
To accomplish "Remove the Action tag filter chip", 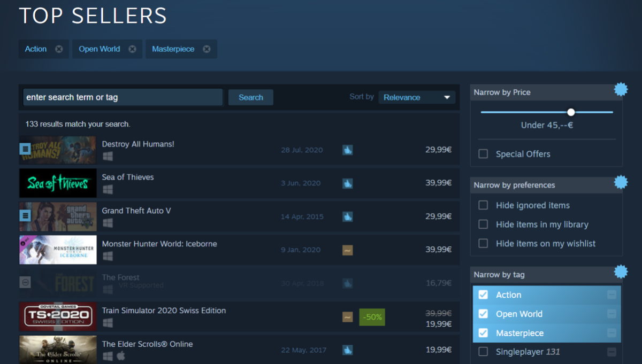I will point(59,49).
